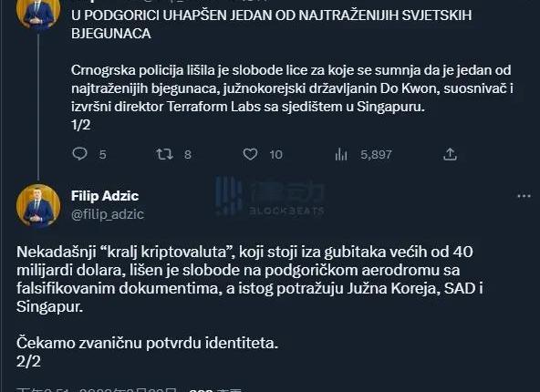Click the paragraph starting Crnogrska policija
This screenshot has height=392, width=540.
coord(292,88)
